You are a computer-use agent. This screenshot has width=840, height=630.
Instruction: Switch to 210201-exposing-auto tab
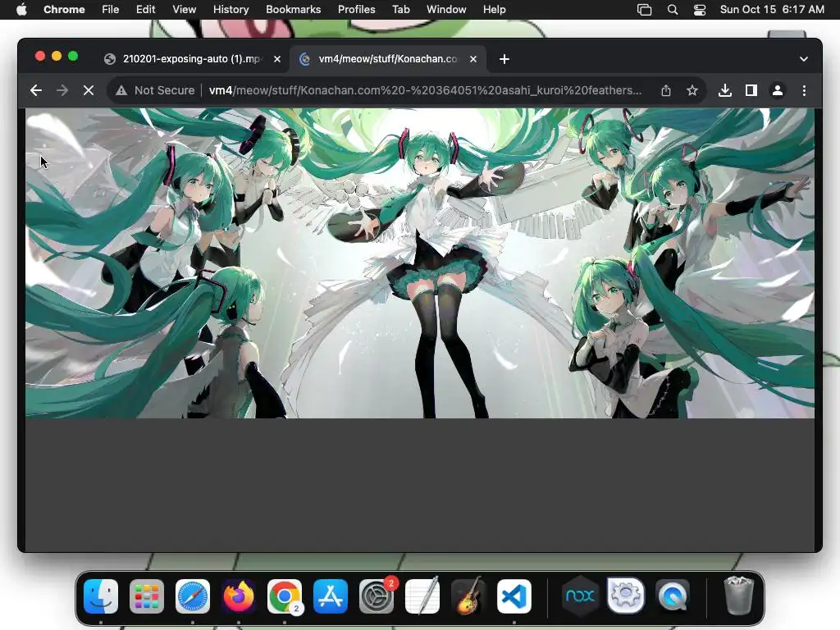tap(193, 59)
